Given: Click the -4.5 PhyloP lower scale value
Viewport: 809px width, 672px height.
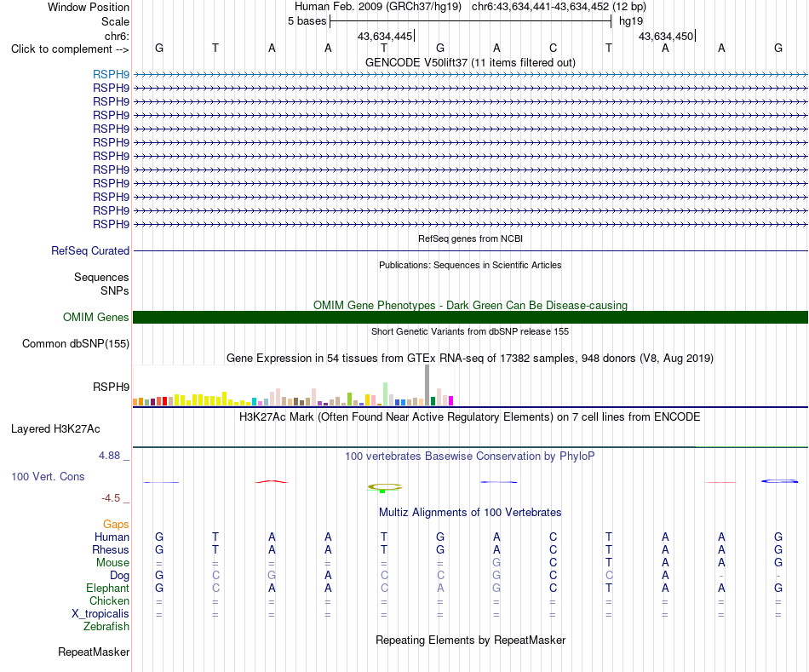Looking at the screenshot, I should coord(111,498).
